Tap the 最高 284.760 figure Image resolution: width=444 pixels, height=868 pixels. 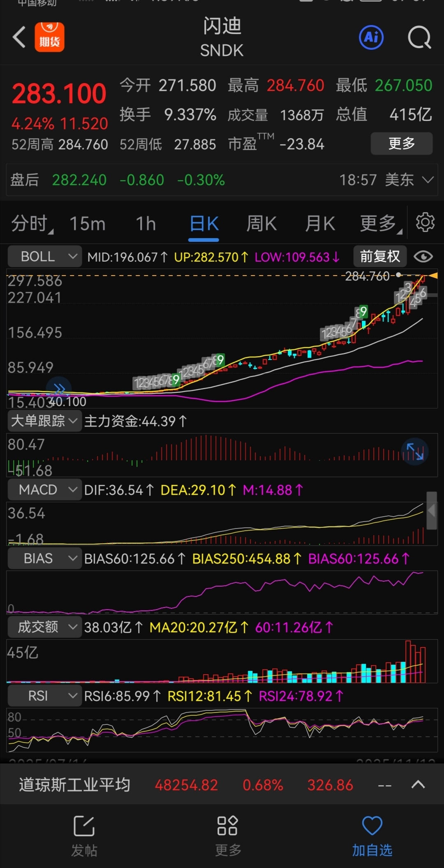pyautogui.click(x=276, y=86)
